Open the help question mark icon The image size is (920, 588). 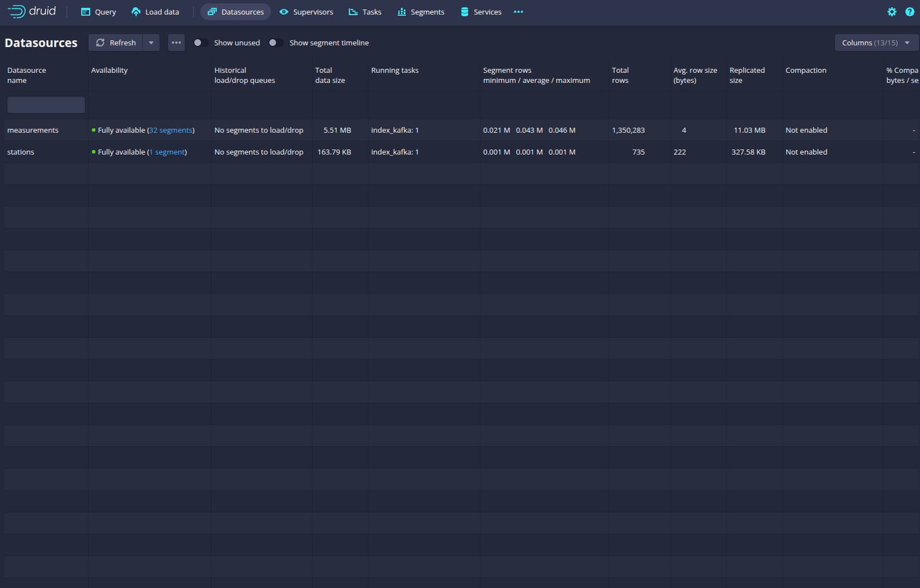tap(909, 12)
